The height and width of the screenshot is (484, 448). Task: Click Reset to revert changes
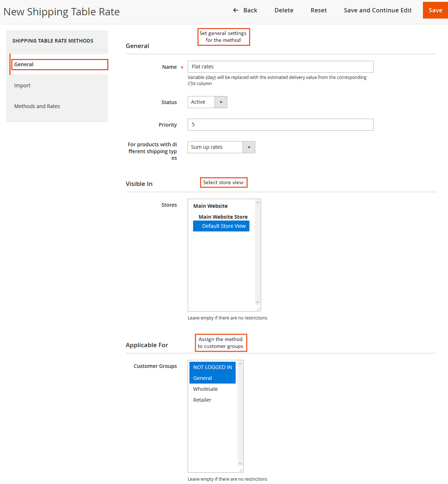pos(319,10)
